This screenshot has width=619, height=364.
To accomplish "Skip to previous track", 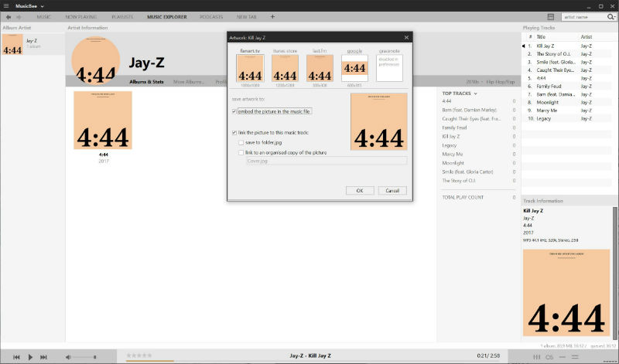I will [x=16, y=357].
